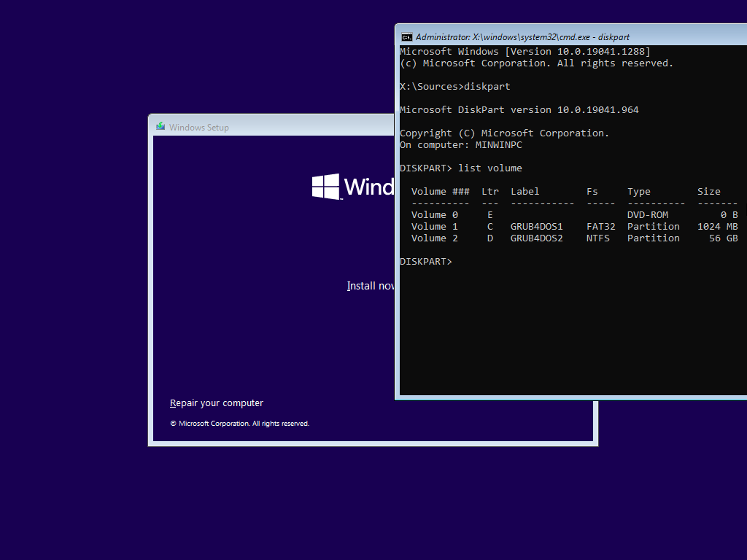Click the Administrator cmd.exe - diskpart window title
747x560 pixels.
(x=522, y=37)
